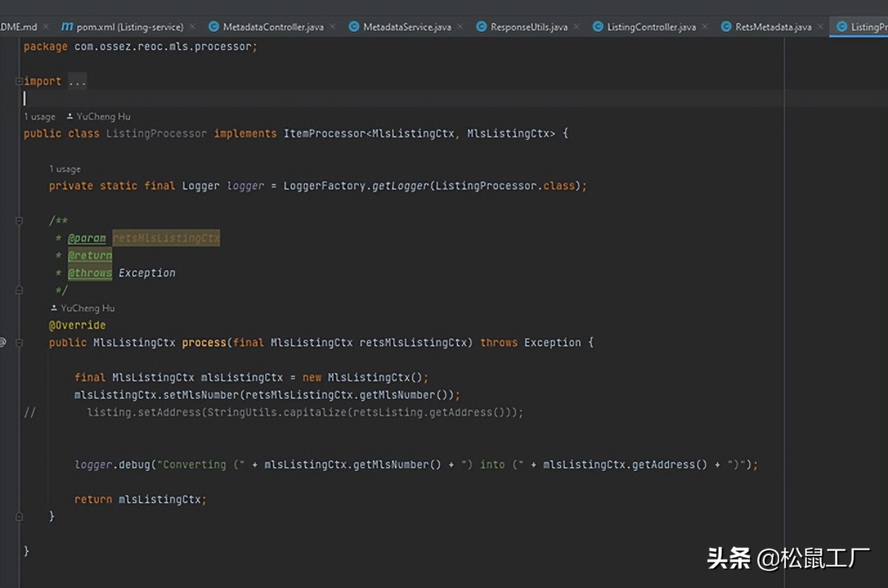Click the class icon on RetsMetadata.java tab
888x588 pixels.
click(x=726, y=27)
